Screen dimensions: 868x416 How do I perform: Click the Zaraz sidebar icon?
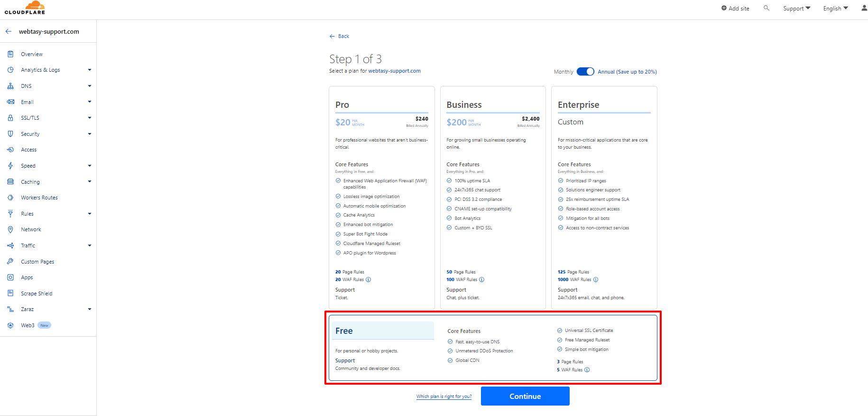click(10, 309)
